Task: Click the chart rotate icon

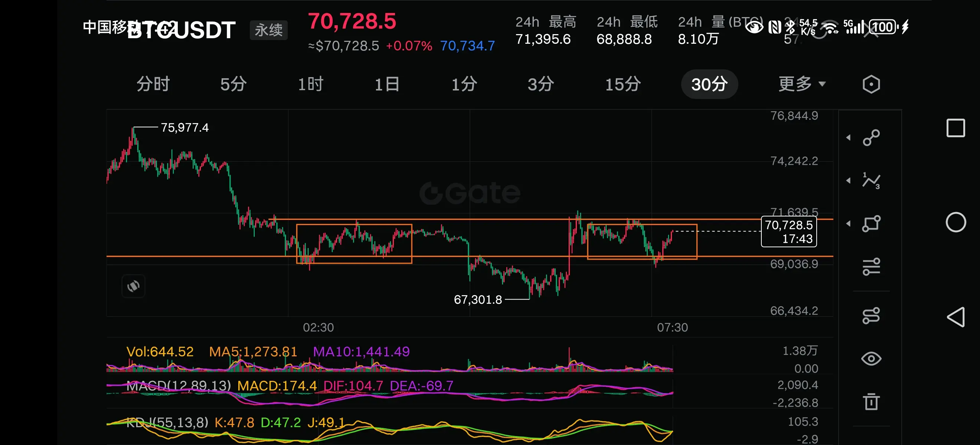Action: tap(133, 286)
